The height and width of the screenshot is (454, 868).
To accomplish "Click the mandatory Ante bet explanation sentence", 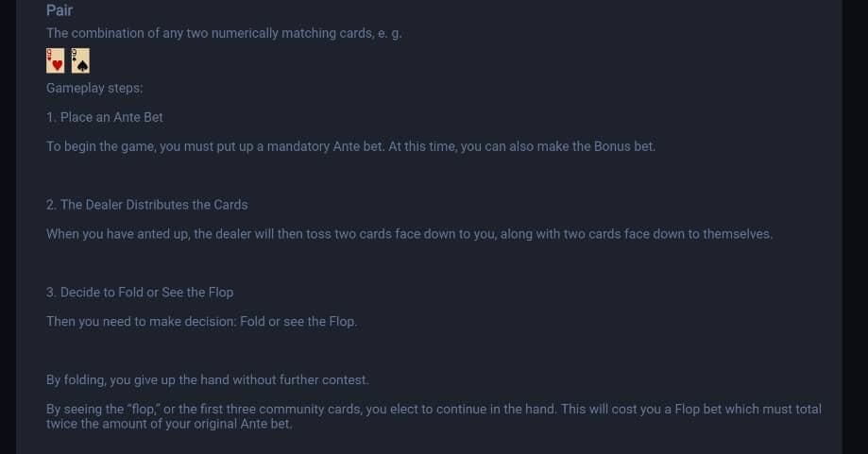I will [351, 146].
